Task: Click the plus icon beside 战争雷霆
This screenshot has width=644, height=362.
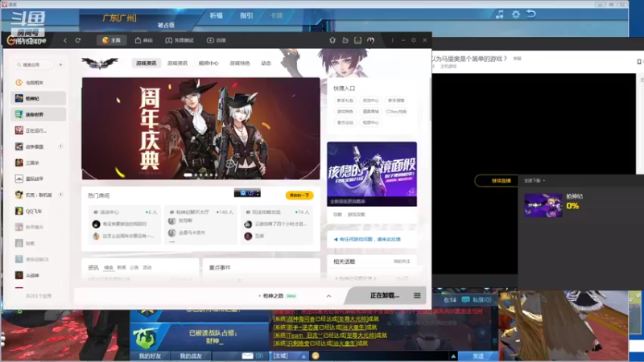Action: (x=61, y=146)
